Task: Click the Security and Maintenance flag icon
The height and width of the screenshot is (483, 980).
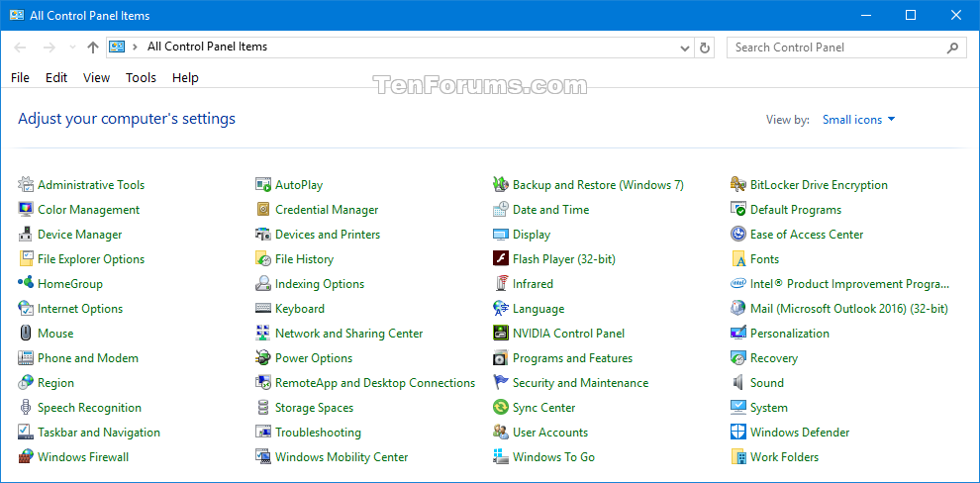Action: pyautogui.click(x=501, y=382)
